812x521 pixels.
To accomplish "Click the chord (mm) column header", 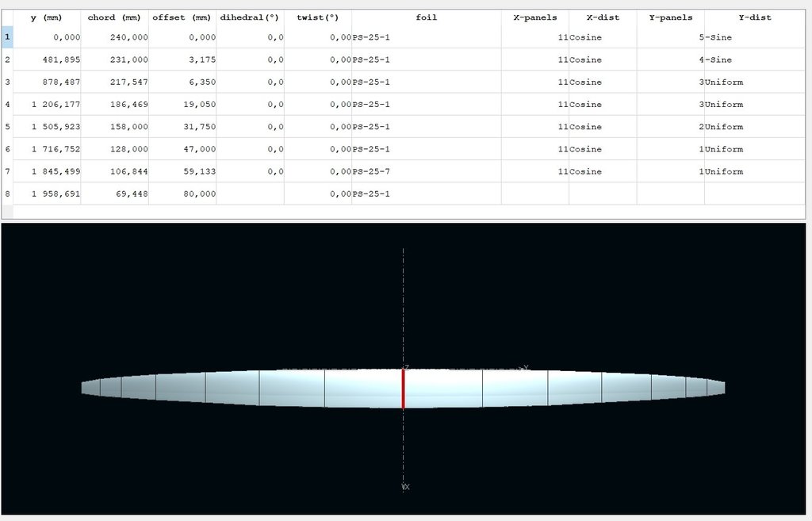I will (x=114, y=17).
